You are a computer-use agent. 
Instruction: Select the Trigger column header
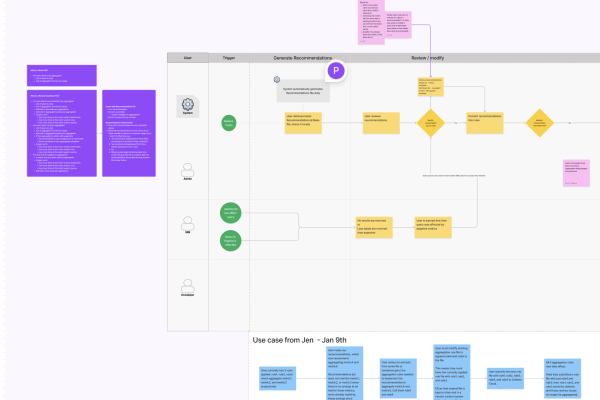230,58
